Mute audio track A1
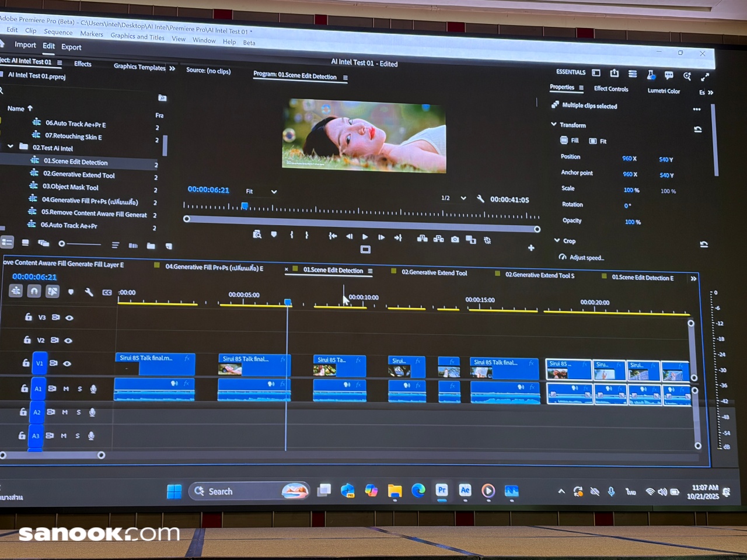This screenshot has width=747, height=560. [66, 388]
